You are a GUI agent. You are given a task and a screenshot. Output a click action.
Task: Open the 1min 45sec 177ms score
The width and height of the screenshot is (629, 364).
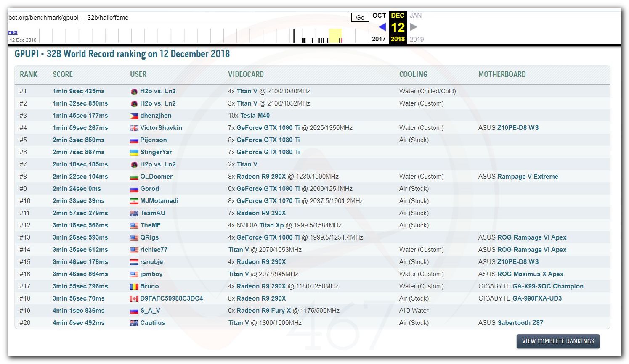80,116
